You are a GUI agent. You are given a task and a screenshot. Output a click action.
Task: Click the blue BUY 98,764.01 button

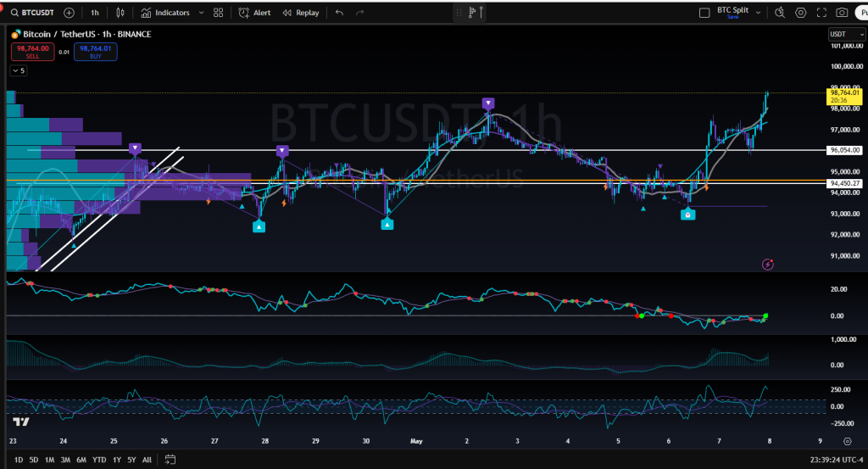95,52
